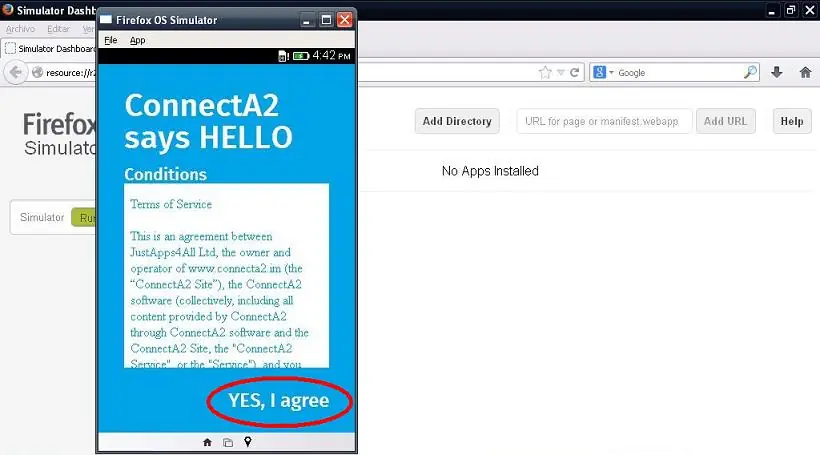This screenshot has width=820, height=455.
Task: Click the battery icon in simulator status bar
Action: (301, 56)
